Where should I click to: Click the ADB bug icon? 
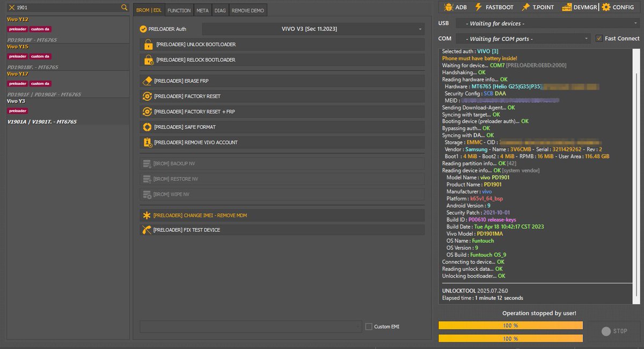click(x=448, y=7)
